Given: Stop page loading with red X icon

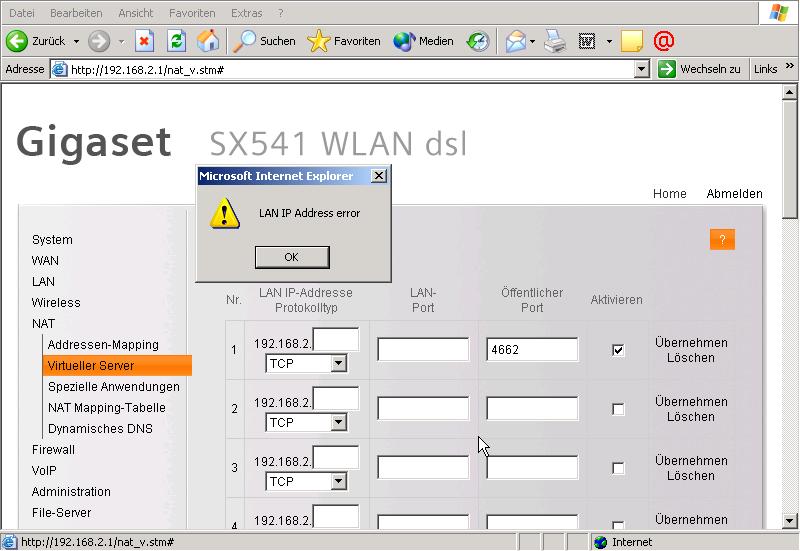Looking at the screenshot, I should [x=144, y=41].
